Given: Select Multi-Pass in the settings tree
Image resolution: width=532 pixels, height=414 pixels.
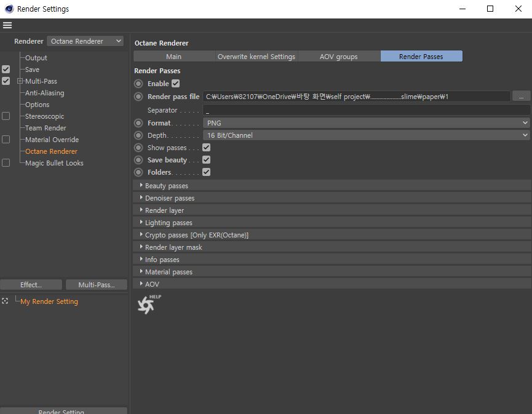Looking at the screenshot, I should pyautogui.click(x=41, y=81).
